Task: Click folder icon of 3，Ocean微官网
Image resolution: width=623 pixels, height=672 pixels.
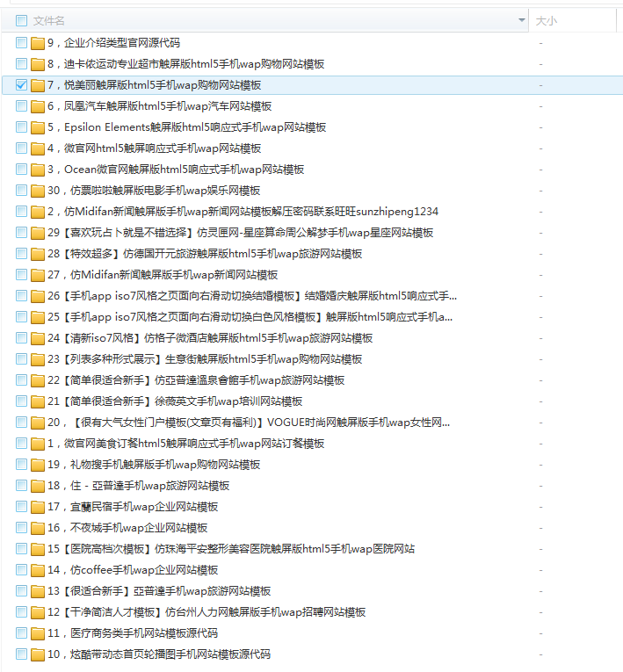Action: point(38,170)
